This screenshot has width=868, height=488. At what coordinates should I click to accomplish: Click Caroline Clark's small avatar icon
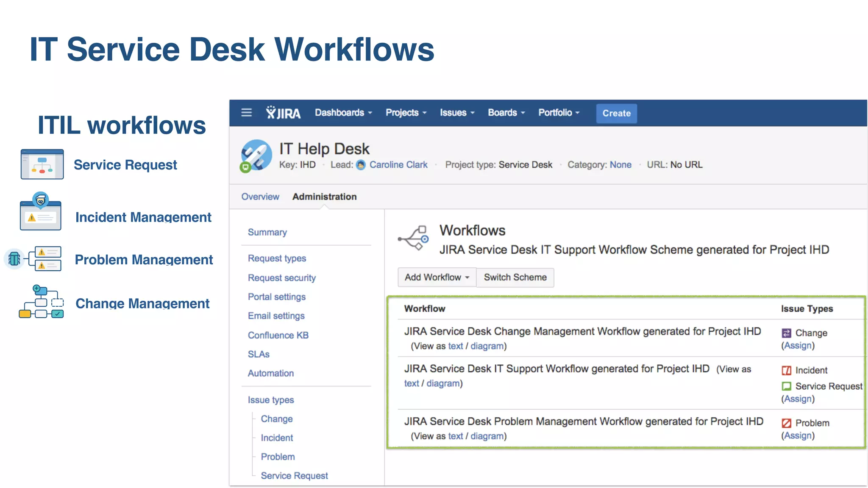click(x=361, y=165)
